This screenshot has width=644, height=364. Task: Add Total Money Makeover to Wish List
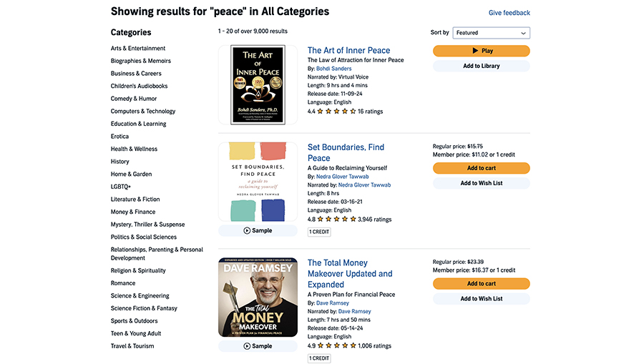tap(481, 299)
